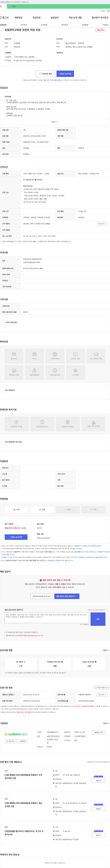
Task: Open the 인터넷피해구제센터 link
Action: pyautogui.click(x=29, y=636)
